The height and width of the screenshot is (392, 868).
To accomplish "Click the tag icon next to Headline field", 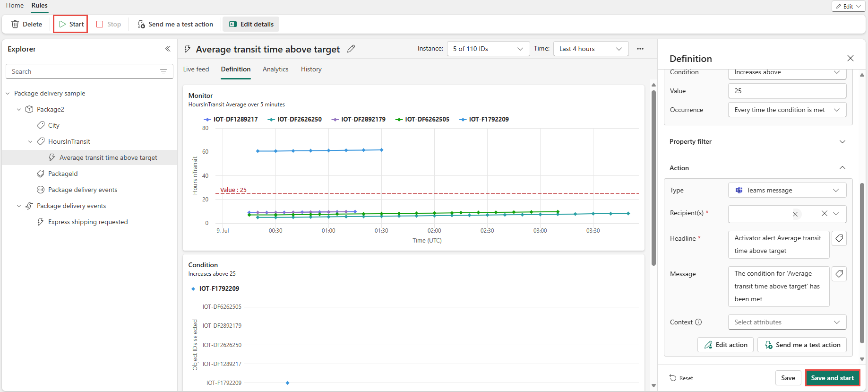I will coord(839,238).
